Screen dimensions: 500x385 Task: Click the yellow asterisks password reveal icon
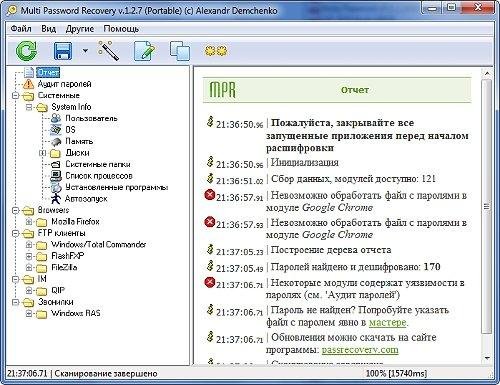point(216,51)
